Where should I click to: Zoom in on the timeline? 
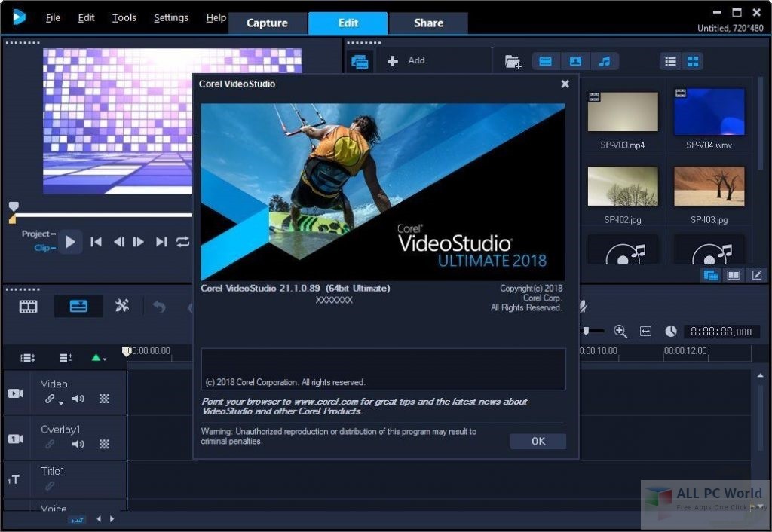pyautogui.click(x=620, y=332)
